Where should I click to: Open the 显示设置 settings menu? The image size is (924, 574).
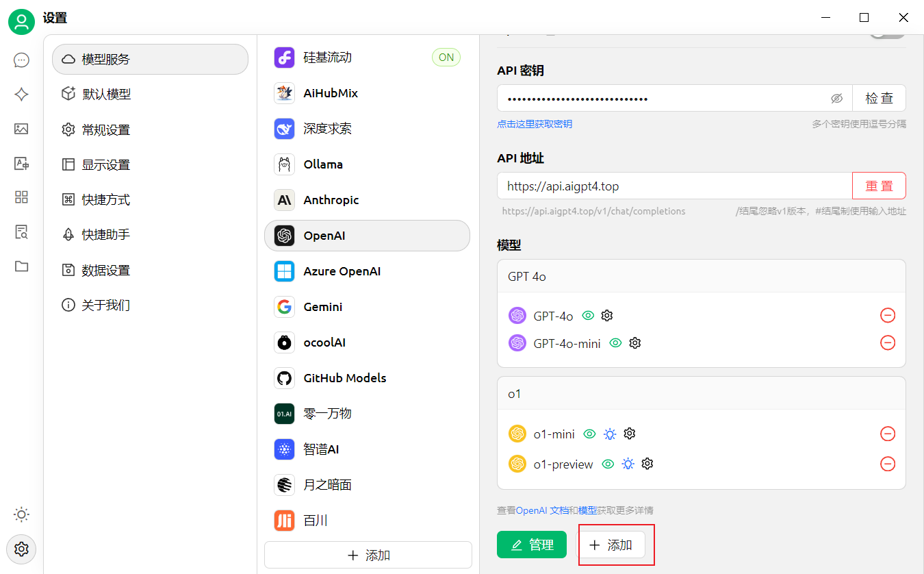(150, 164)
